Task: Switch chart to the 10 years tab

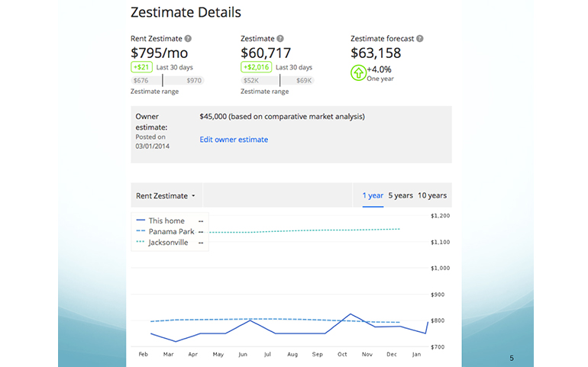Action: point(432,196)
